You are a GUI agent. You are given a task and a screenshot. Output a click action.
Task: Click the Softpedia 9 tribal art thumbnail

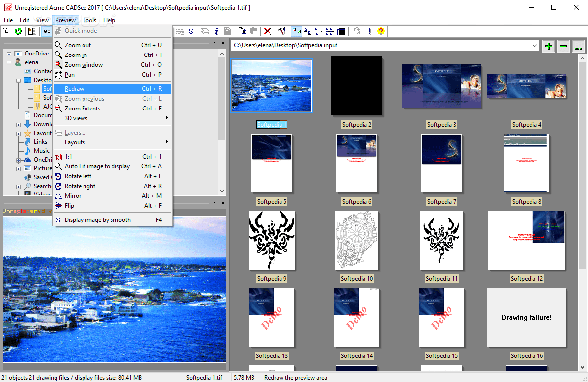(272, 240)
